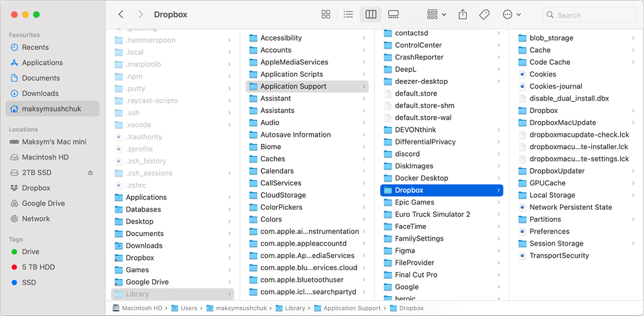Select the highlighted Dropbox folder in Application Support
Screen dimensions: 644x316
pyautogui.click(x=442, y=190)
